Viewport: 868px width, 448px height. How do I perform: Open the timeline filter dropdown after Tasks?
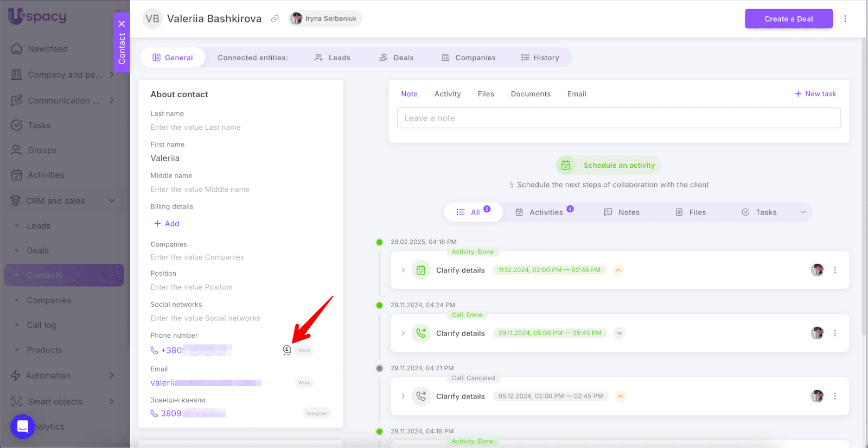point(803,212)
